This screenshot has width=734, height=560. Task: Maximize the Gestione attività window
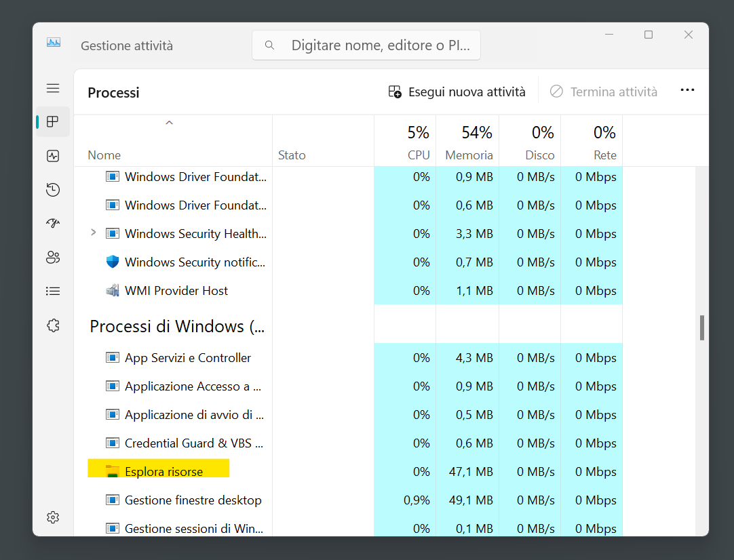point(649,35)
